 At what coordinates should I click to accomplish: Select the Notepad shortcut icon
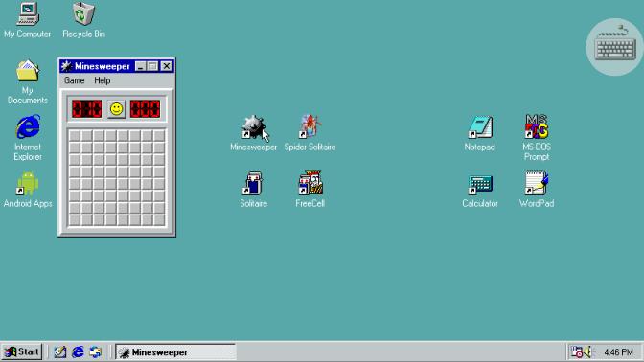[480, 126]
